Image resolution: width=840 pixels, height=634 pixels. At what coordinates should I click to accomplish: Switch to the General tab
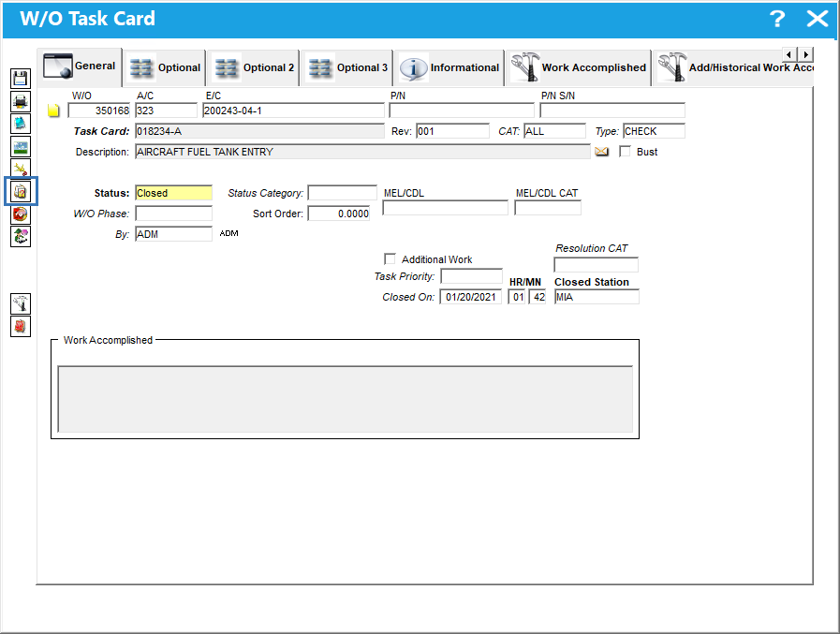tap(80, 66)
